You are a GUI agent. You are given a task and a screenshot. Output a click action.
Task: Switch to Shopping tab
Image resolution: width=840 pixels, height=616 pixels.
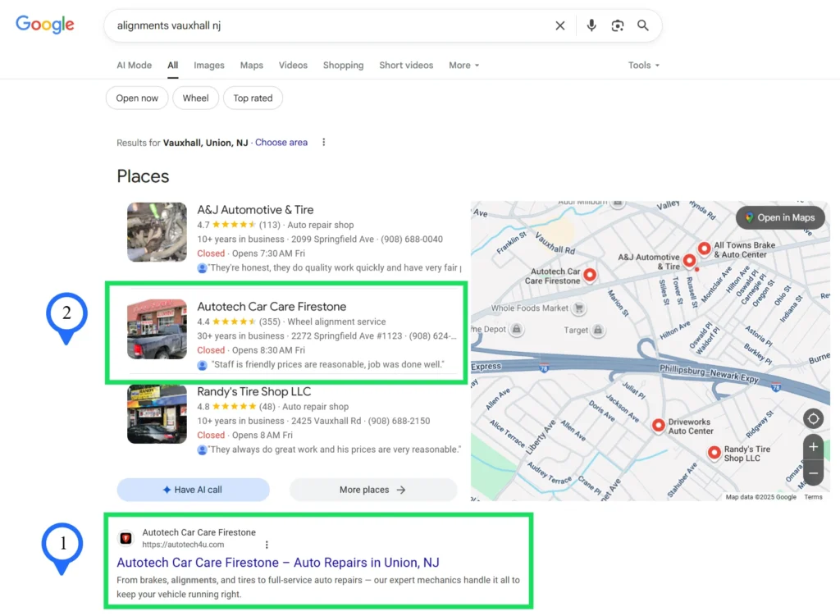point(343,66)
